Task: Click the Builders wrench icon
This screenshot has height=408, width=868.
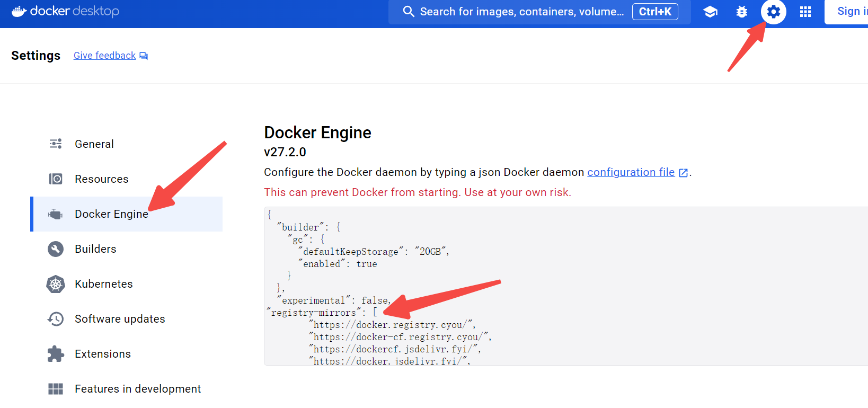Action: pos(56,249)
